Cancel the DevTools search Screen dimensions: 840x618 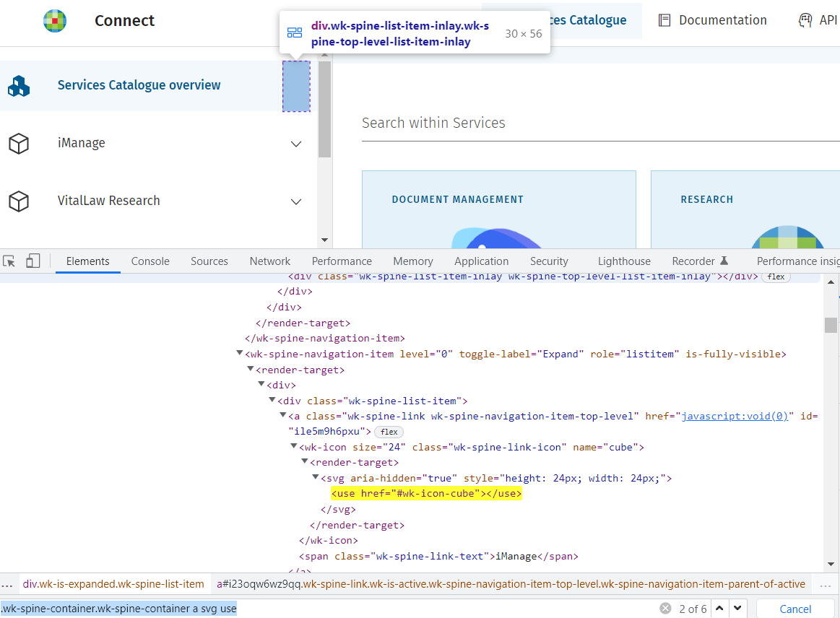point(795,609)
